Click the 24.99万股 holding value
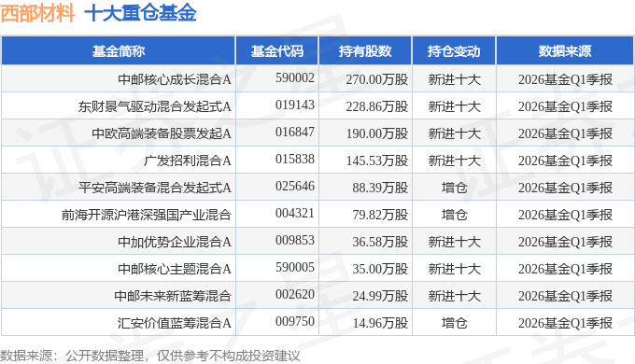635x364 pixels. coord(380,296)
